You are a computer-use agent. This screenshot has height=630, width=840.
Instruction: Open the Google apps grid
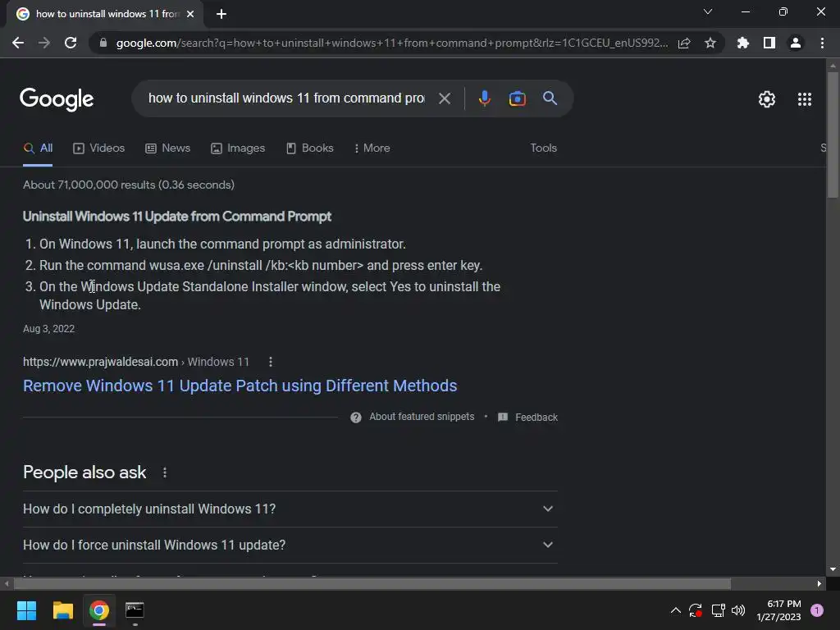[805, 99]
